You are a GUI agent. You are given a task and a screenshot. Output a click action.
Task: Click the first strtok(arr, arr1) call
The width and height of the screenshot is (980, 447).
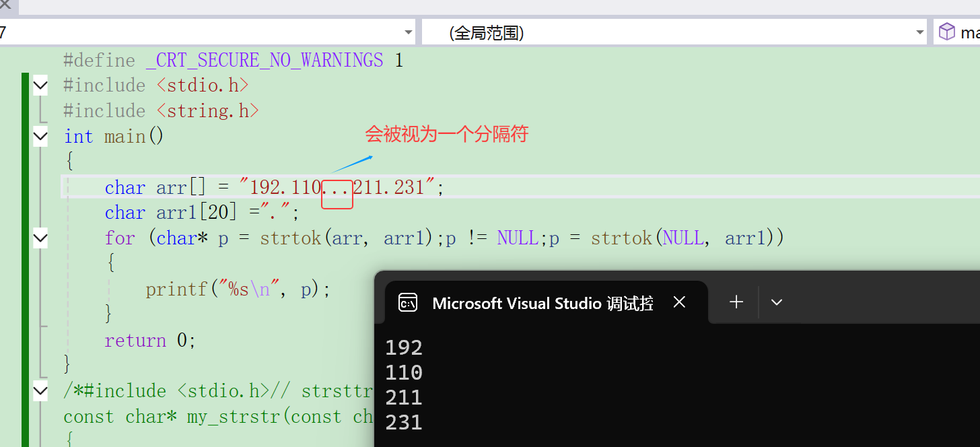coord(347,238)
